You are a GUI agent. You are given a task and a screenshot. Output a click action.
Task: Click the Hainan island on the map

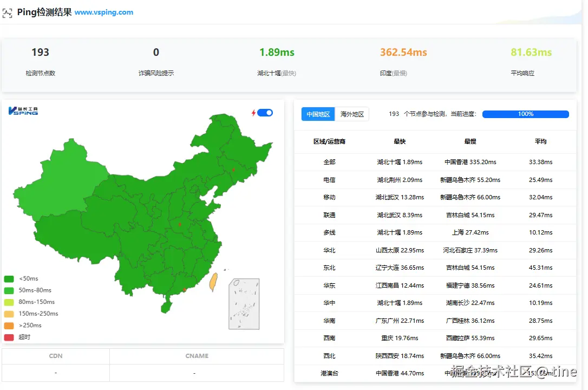pyautogui.click(x=166, y=307)
